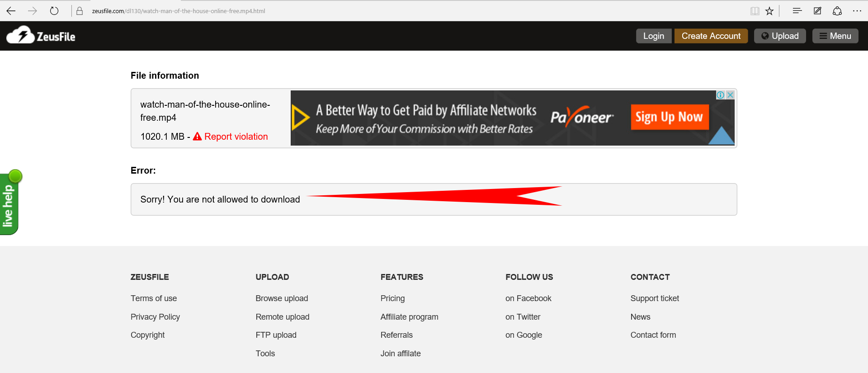Click the Login button

pos(654,36)
